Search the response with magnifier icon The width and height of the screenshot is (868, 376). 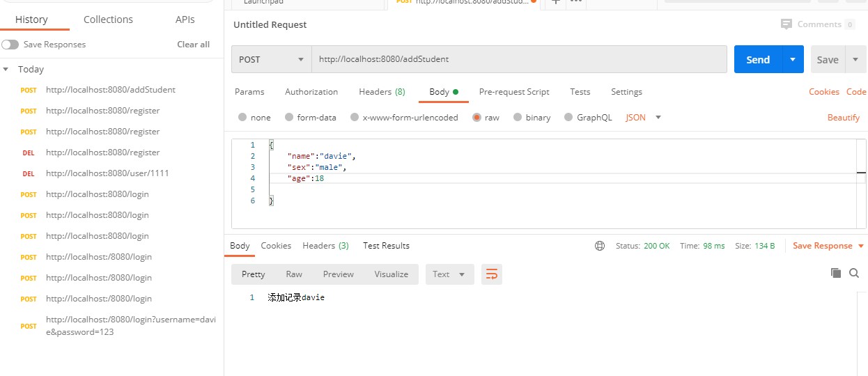pyautogui.click(x=854, y=273)
